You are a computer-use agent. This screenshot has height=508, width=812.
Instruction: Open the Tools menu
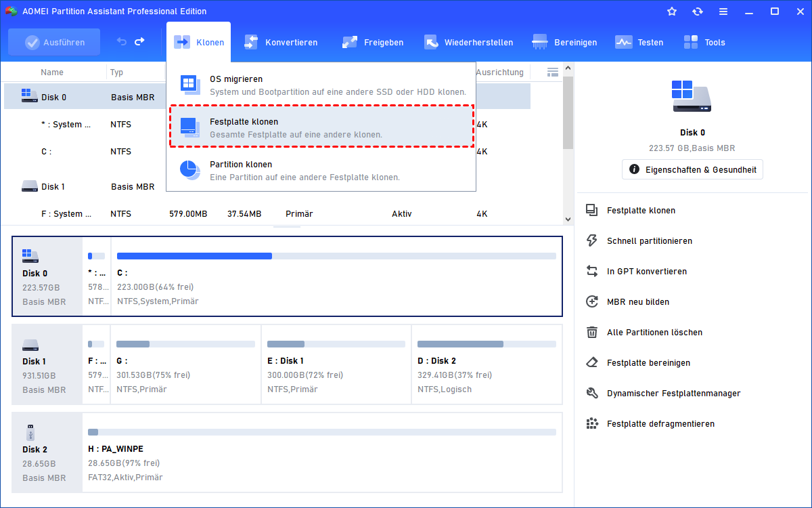704,42
